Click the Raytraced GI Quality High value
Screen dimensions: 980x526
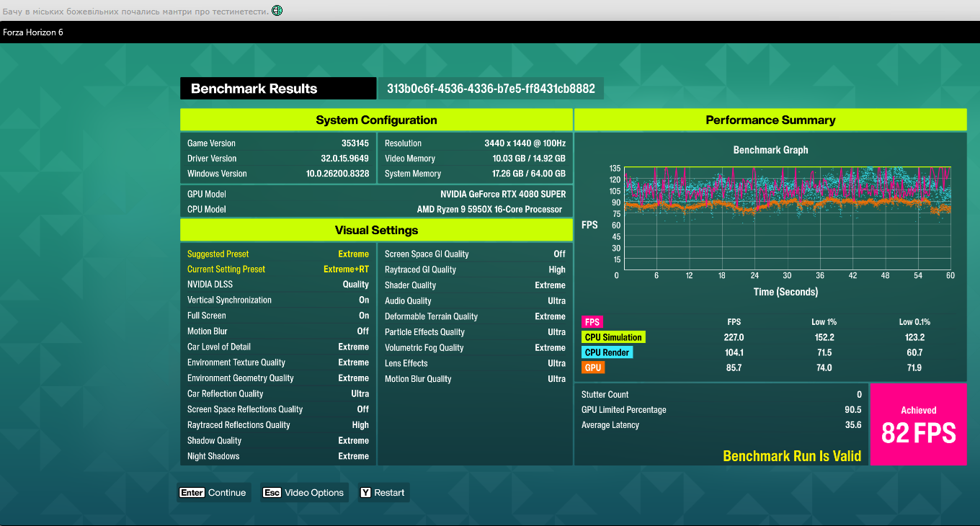pyautogui.click(x=557, y=269)
